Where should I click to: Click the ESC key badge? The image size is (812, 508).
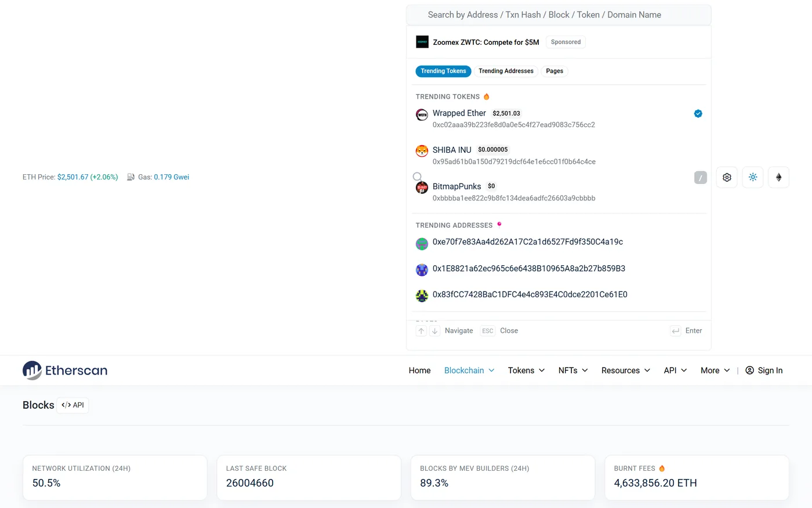[x=488, y=331]
